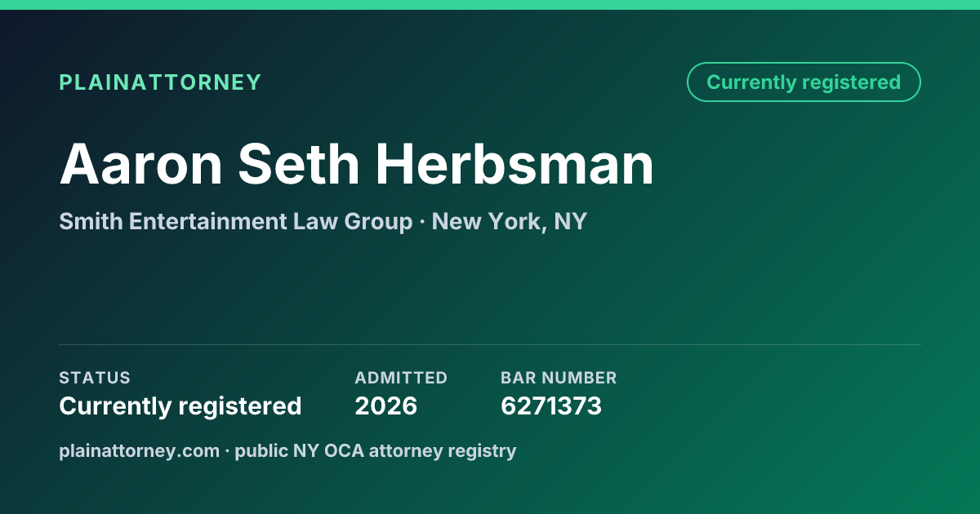980x514 pixels.
Task: Click public NY OCA attorney registry text
Action: [376, 450]
